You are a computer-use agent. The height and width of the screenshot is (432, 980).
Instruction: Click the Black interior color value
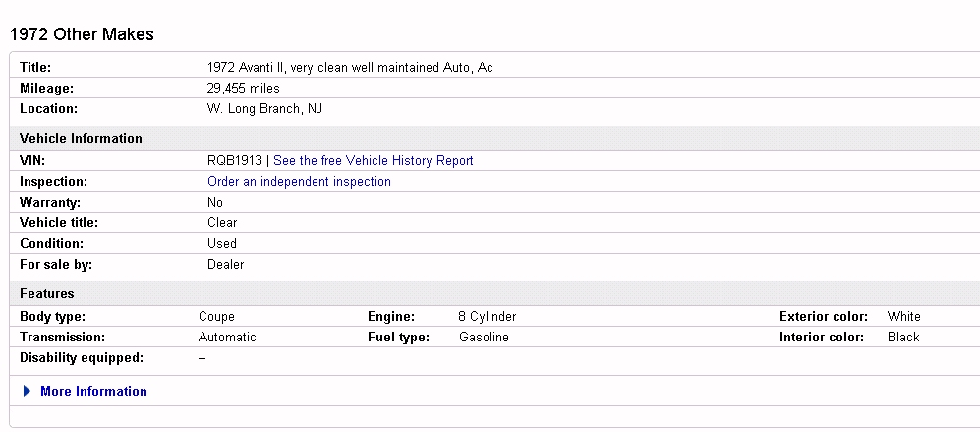903,338
